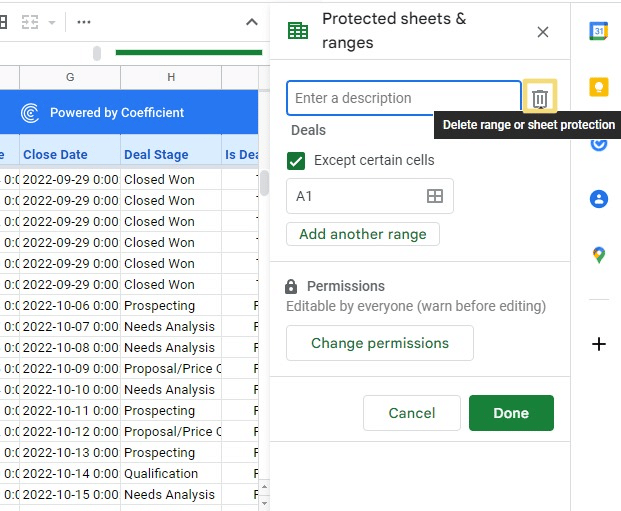Click the delete protection trash icon

pos(539,98)
